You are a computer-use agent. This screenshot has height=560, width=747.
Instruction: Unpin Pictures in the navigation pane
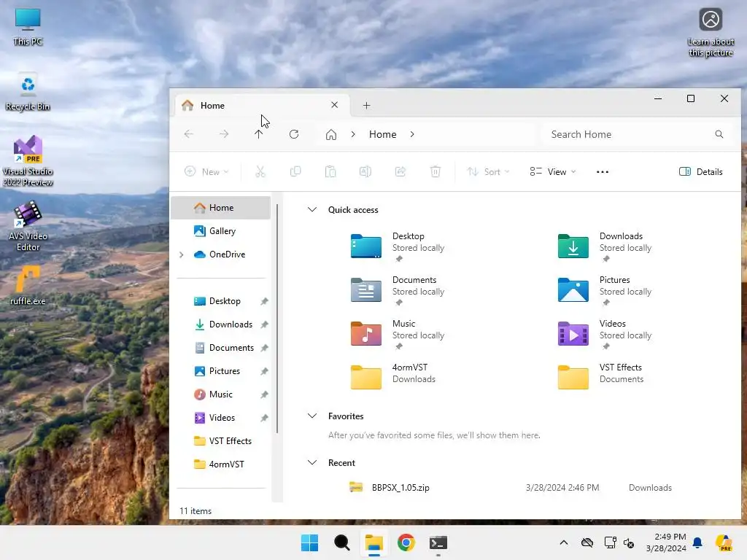pos(264,371)
